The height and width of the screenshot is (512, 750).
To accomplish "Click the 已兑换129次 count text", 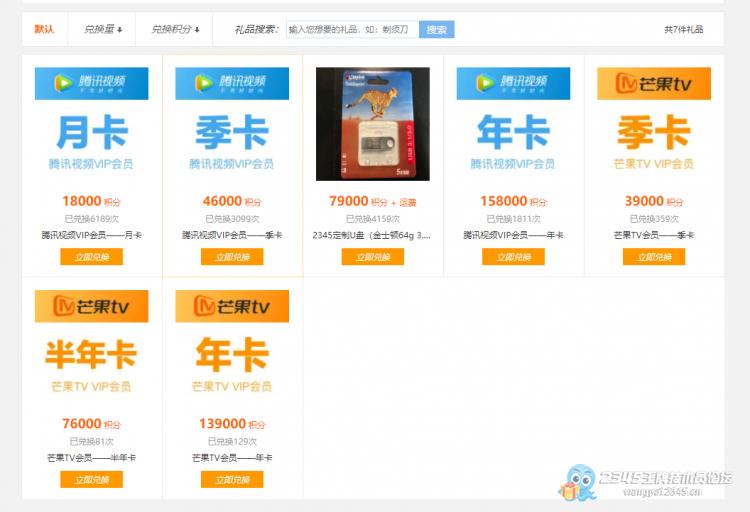I will tap(232, 441).
